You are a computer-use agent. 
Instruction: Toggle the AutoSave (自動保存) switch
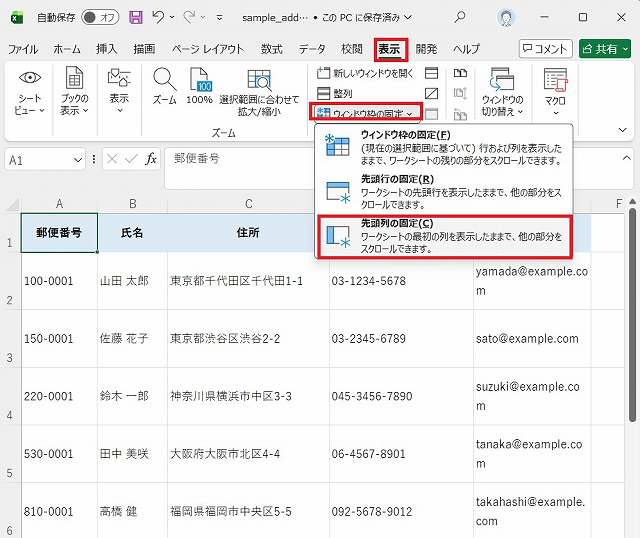tap(100, 18)
